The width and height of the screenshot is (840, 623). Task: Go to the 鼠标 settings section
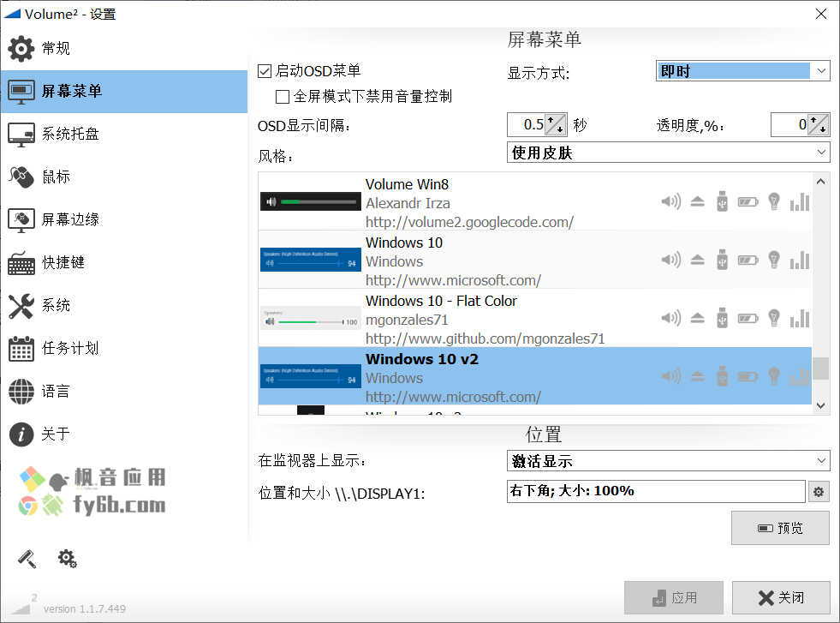124,177
